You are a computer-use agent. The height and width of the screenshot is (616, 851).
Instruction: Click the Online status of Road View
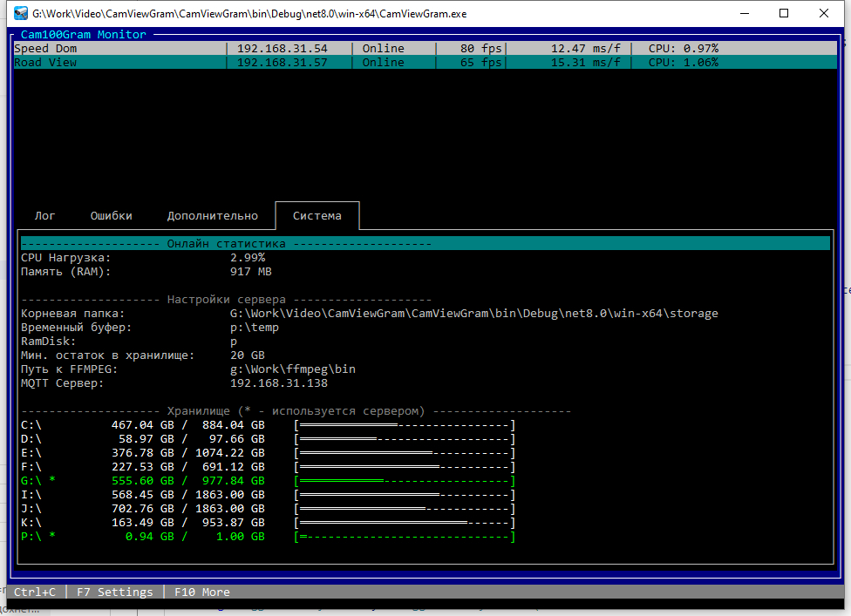pos(383,63)
